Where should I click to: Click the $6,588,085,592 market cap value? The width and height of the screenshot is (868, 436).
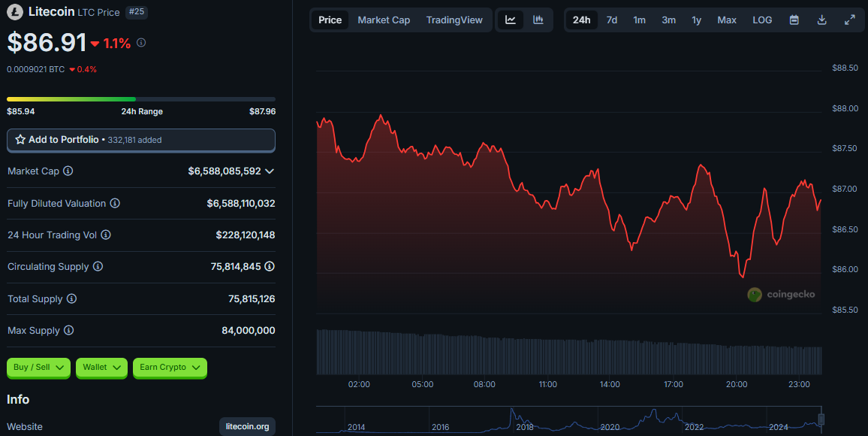225,171
